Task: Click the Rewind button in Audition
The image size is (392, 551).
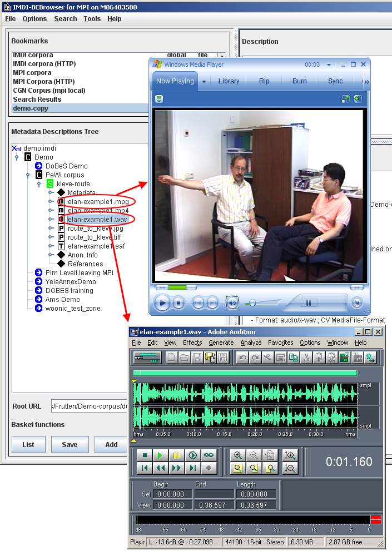Action: coord(160,468)
